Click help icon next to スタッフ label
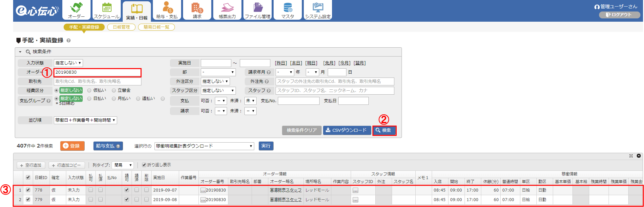This screenshot has width=644, height=207. (269, 91)
